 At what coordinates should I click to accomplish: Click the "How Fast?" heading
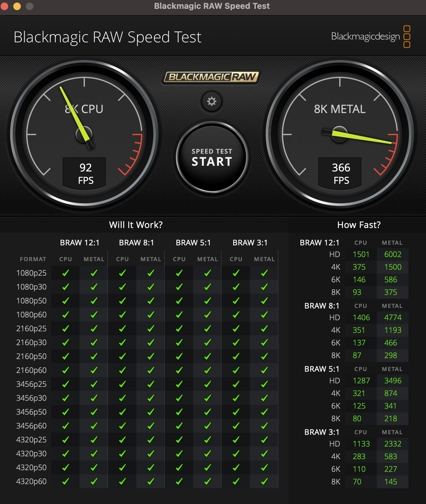point(359,225)
